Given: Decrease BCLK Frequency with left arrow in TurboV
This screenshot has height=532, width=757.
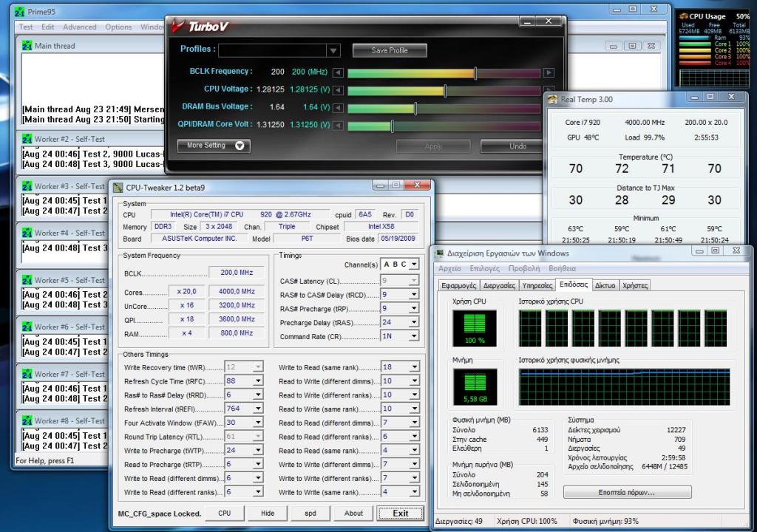Looking at the screenshot, I should pos(339,73).
